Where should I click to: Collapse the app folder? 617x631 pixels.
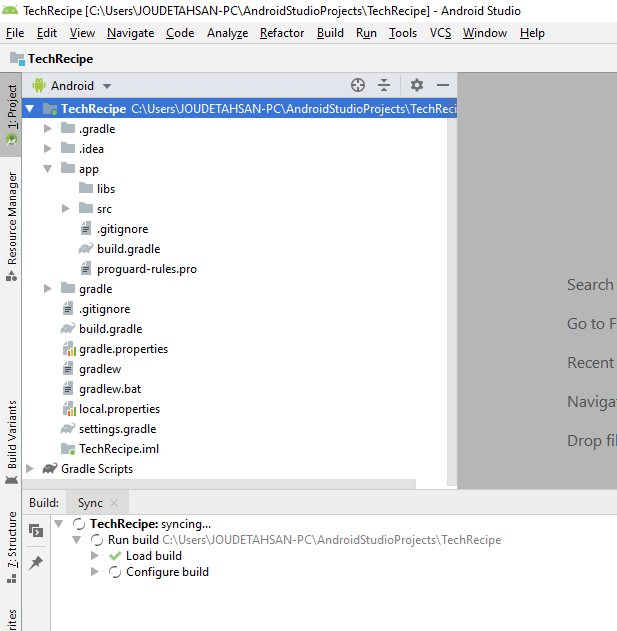tap(47, 169)
